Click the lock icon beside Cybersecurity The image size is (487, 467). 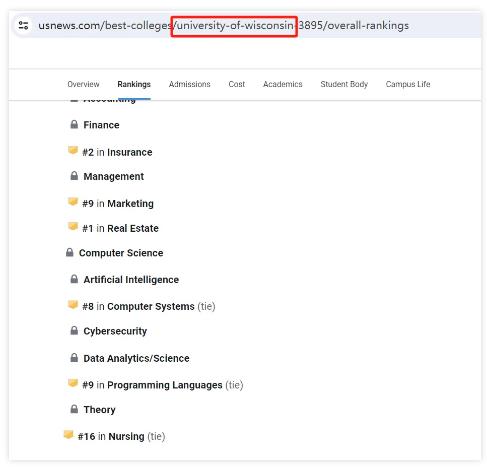74,330
